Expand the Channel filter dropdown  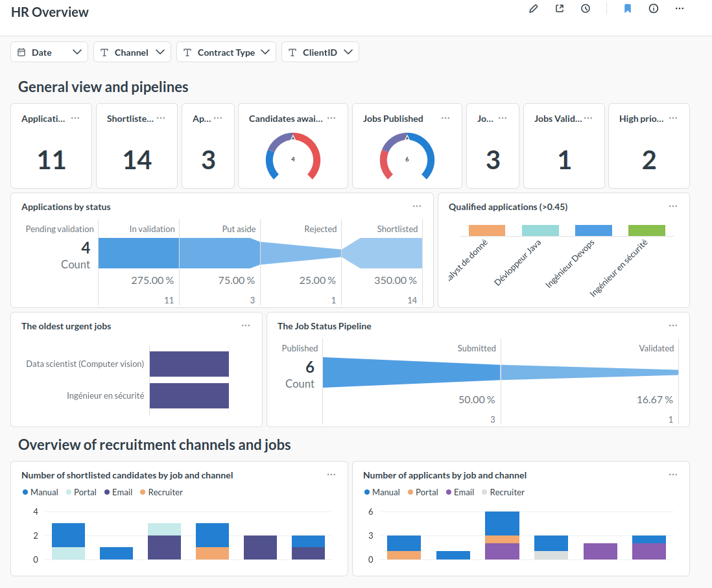click(x=132, y=53)
